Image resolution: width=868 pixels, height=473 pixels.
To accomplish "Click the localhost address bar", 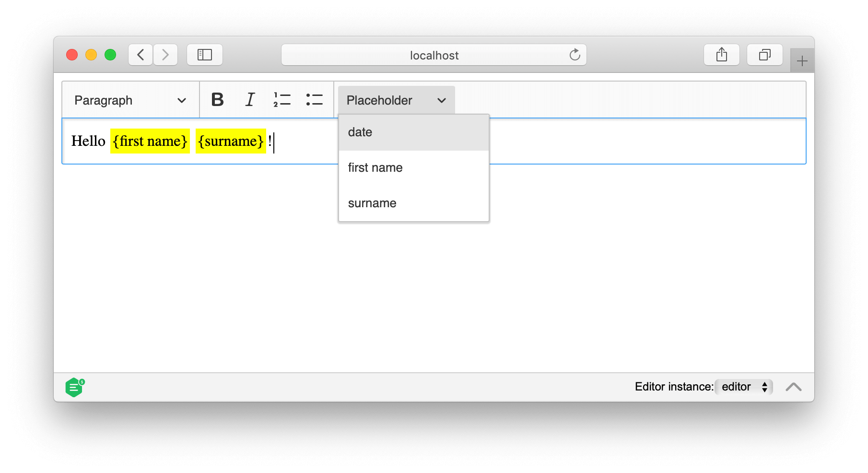I will click(x=433, y=55).
